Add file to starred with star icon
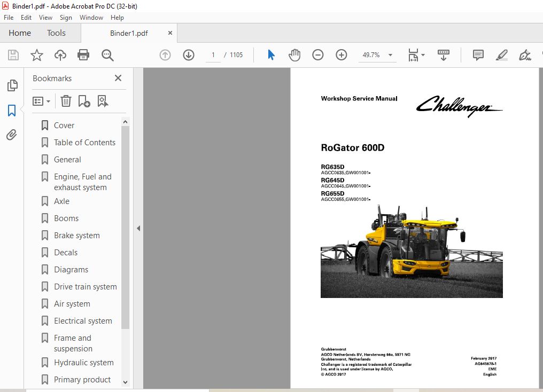543x392 pixels. point(37,55)
